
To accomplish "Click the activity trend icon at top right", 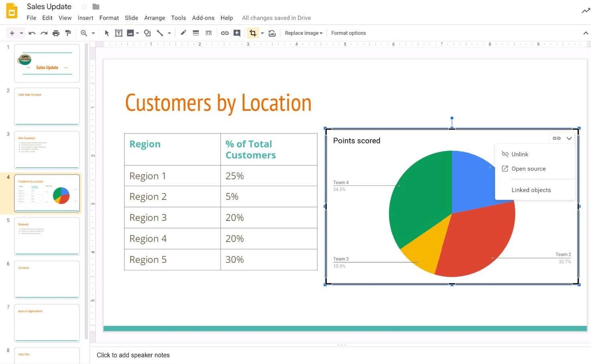I will pos(586,11).
